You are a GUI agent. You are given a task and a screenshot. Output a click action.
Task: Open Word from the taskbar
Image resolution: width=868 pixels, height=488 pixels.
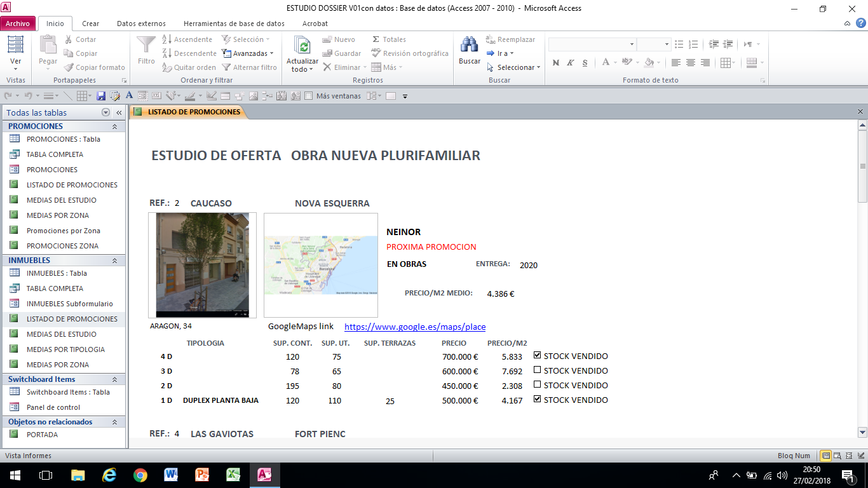[171, 475]
